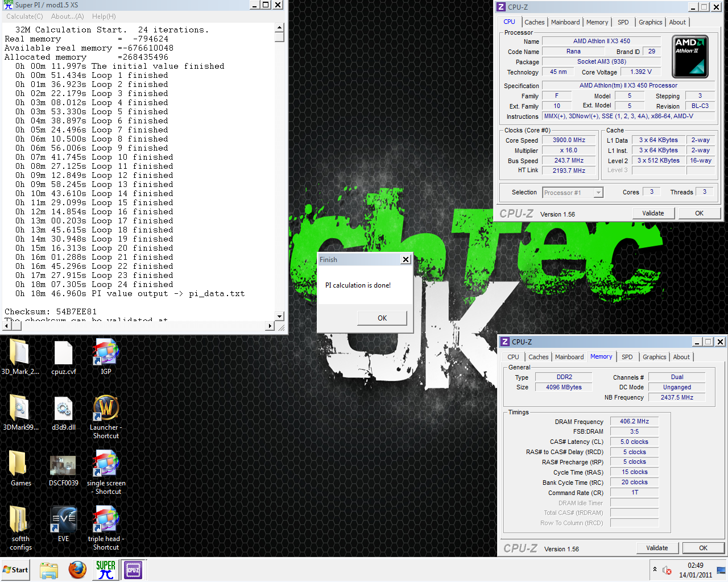
Task: Open Calculate(C) menu in Super PI
Action: pos(24,16)
